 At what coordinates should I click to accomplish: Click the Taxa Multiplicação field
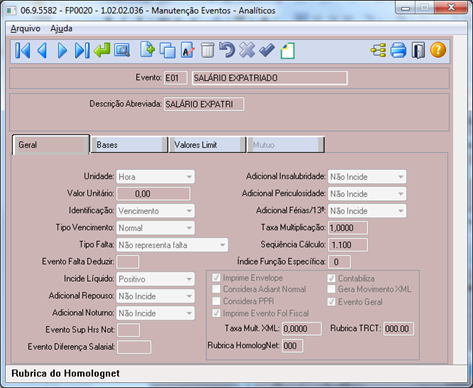click(348, 228)
